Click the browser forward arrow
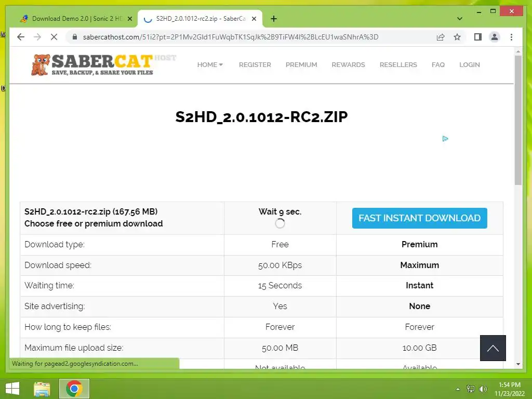 [x=37, y=37]
